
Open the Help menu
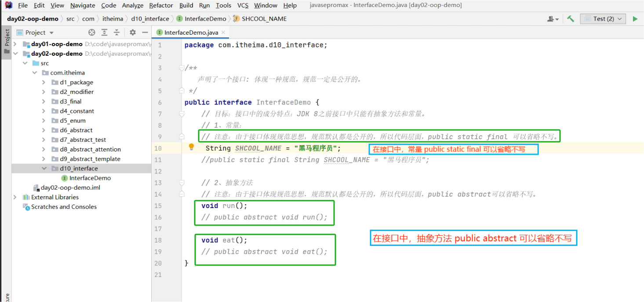pyautogui.click(x=290, y=5)
